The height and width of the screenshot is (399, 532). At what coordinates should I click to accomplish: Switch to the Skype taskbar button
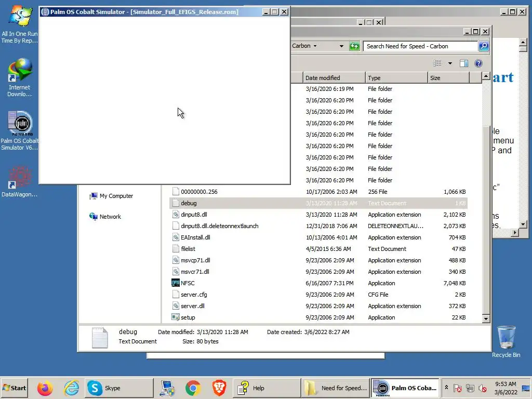(119, 388)
